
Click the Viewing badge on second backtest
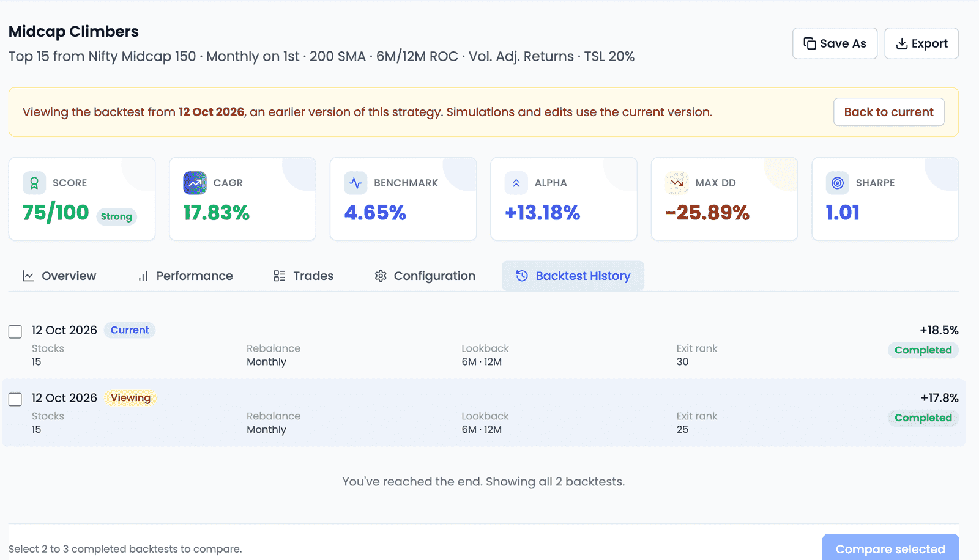click(x=130, y=398)
